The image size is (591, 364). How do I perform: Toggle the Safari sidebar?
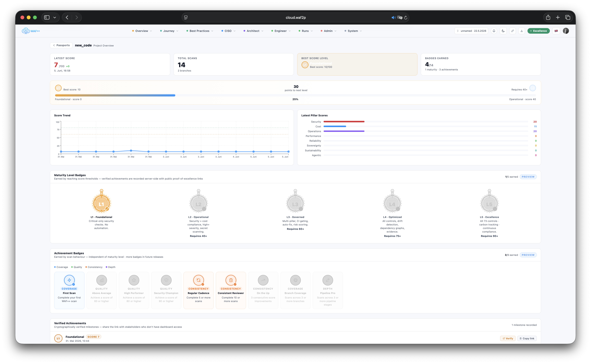47,17
